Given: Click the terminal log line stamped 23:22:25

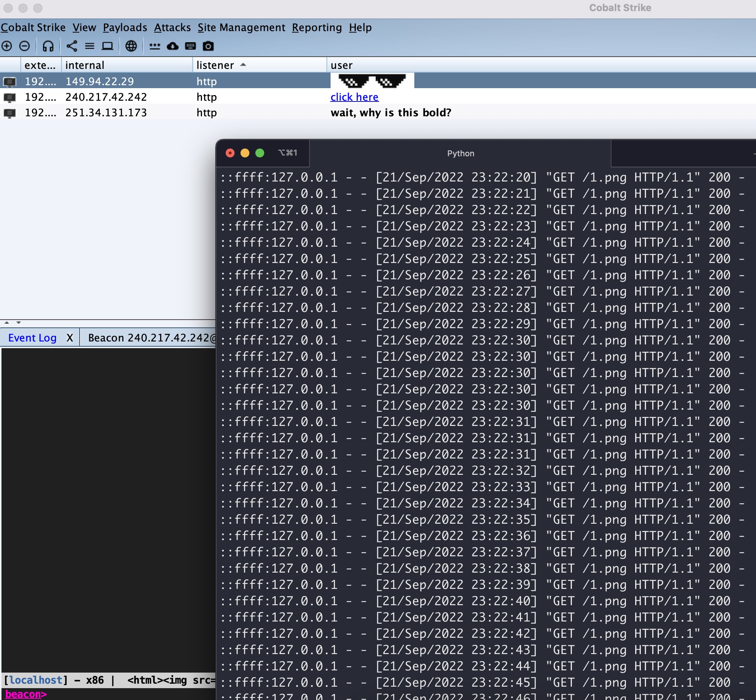Looking at the screenshot, I should pyautogui.click(x=483, y=259).
